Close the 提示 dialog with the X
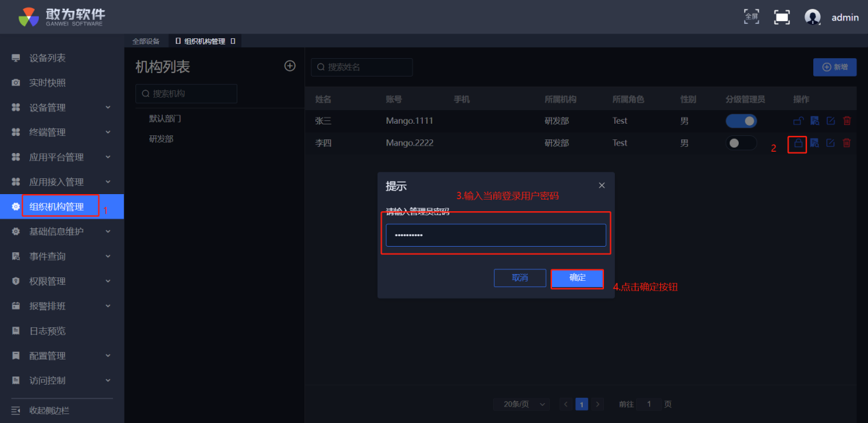The image size is (868, 423). pos(602,186)
